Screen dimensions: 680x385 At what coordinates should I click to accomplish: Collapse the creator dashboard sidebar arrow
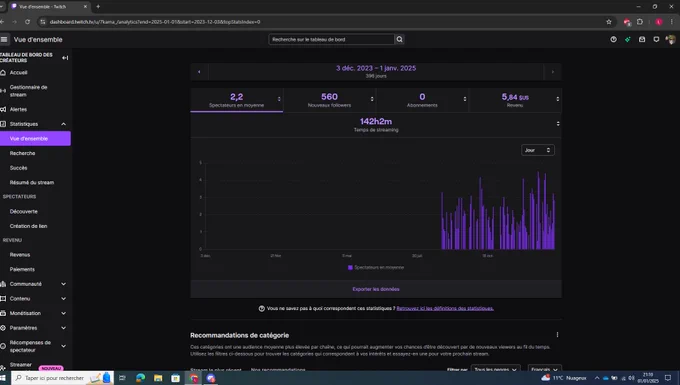pos(65,58)
